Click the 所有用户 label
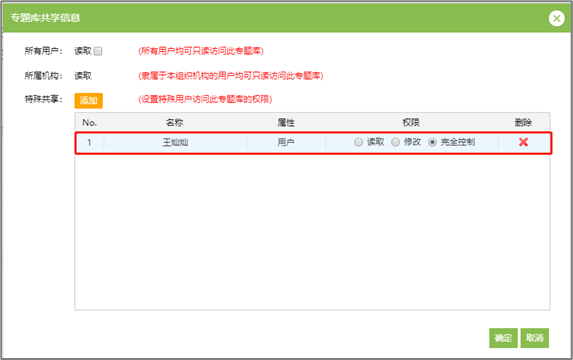This screenshot has width=573, height=360. pos(43,51)
